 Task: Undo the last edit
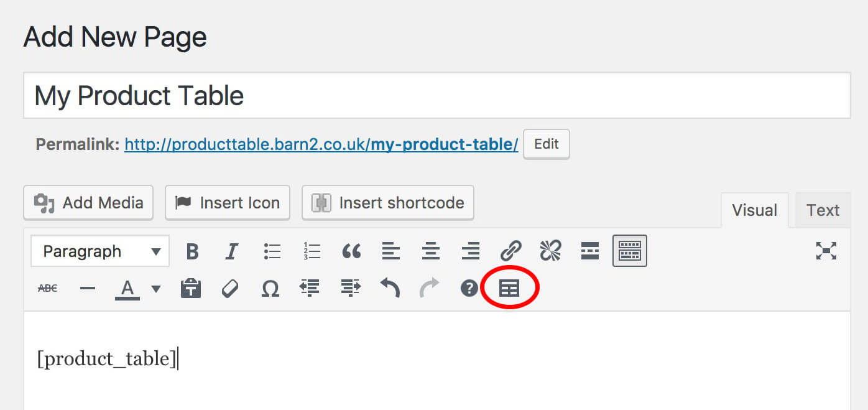pyautogui.click(x=390, y=288)
